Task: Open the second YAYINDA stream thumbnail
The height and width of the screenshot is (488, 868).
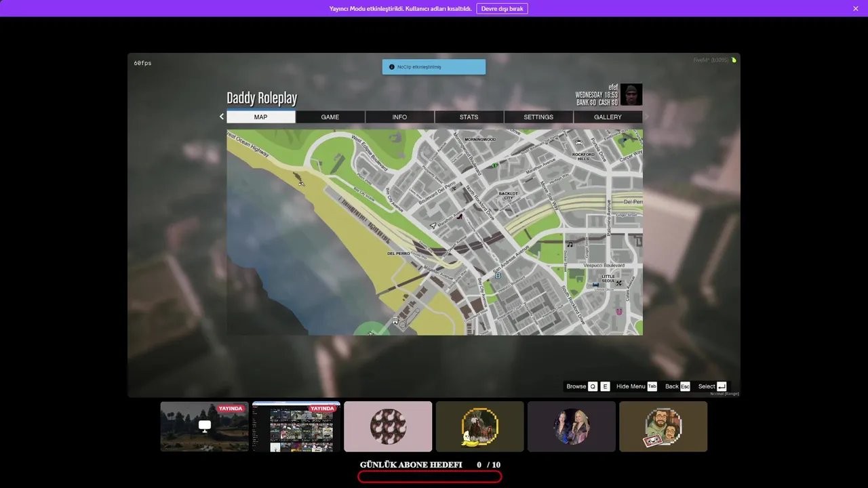Action: 296,426
